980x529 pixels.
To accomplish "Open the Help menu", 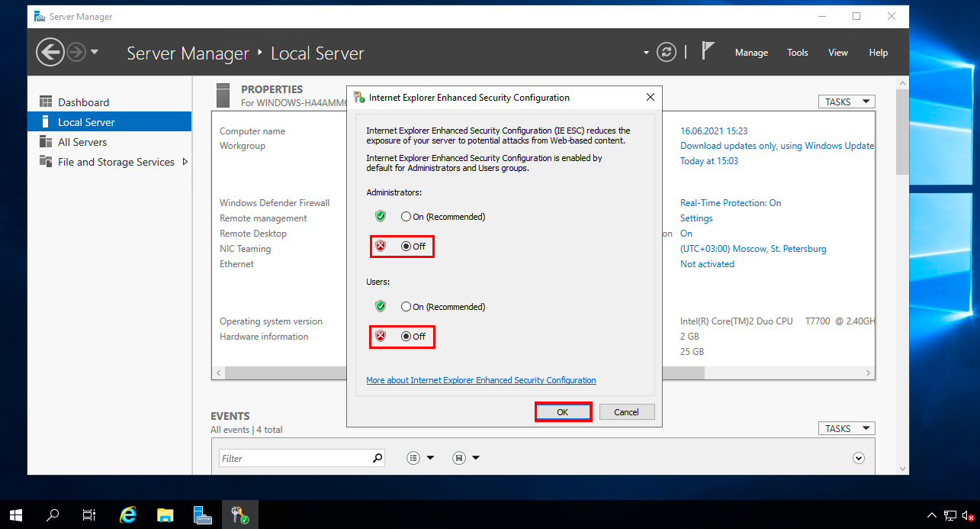I will point(879,53).
